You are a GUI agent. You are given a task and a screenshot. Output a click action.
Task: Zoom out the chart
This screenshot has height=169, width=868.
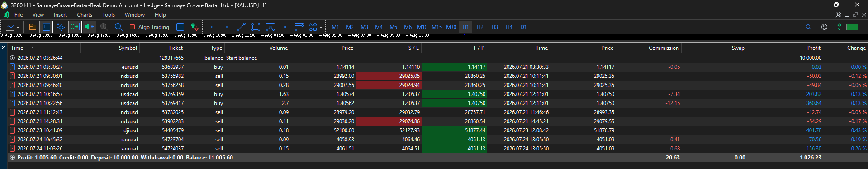[x=119, y=27]
